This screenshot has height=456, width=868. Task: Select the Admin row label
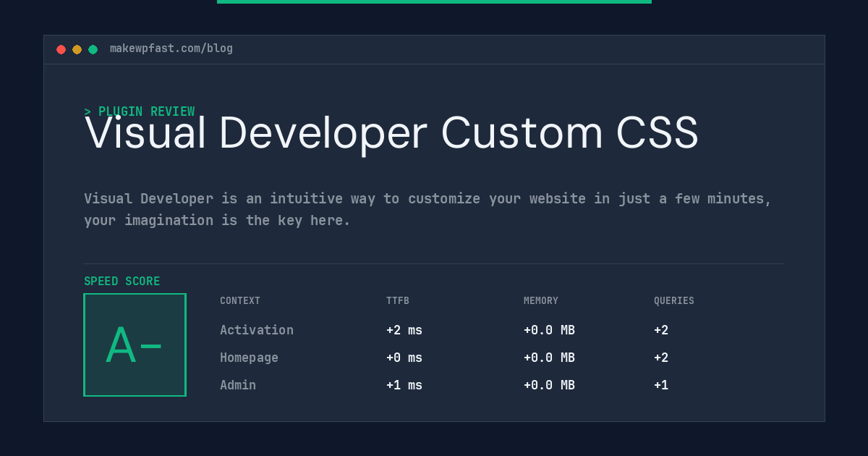pos(238,385)
